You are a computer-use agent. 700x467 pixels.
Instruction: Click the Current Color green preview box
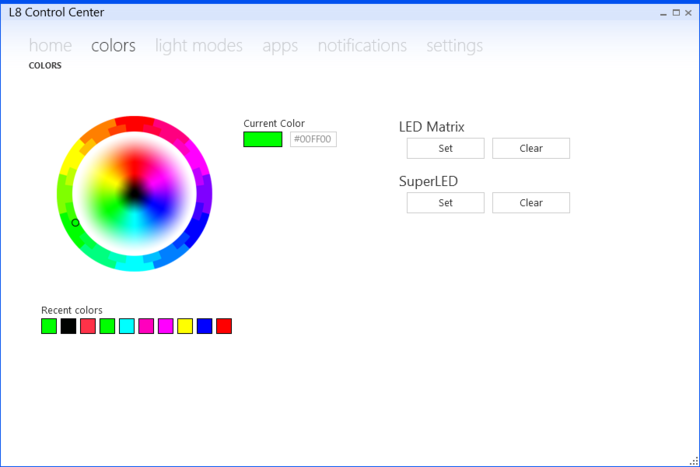(x=262, y=139)
